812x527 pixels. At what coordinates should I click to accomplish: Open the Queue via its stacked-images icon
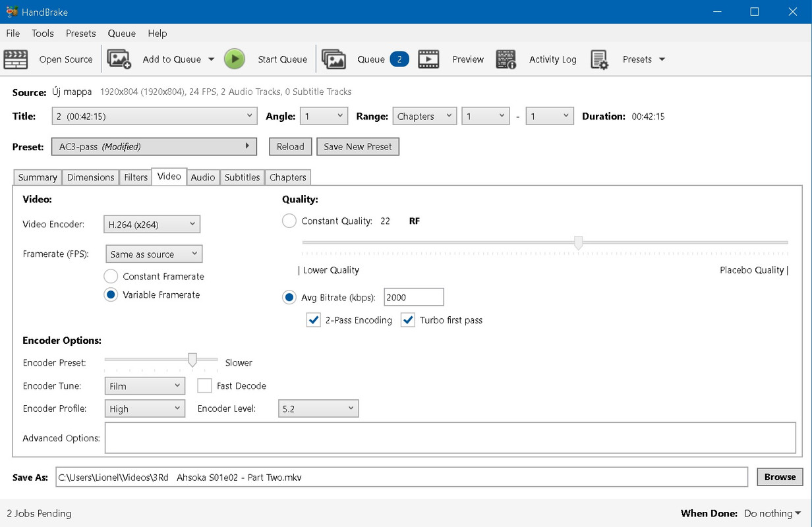(334, 59)
